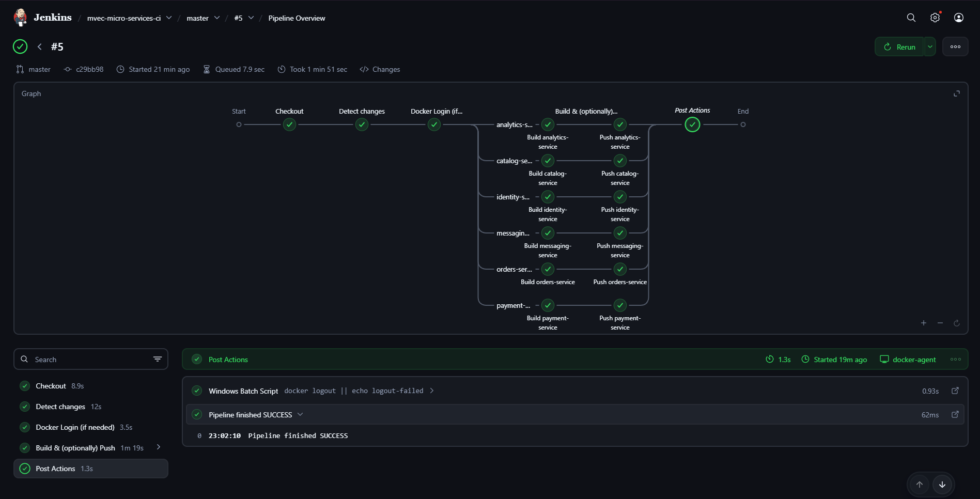Open the search magnifier in header
980x499 pixels.
click(911, 18)
